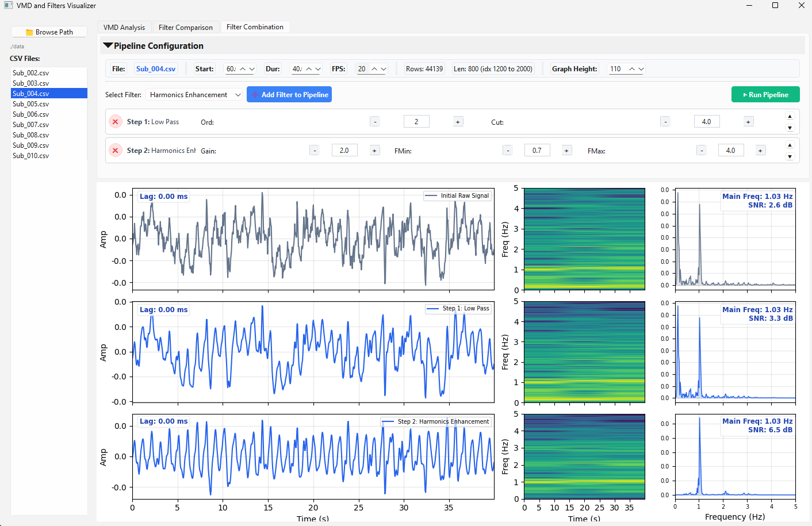Image resolution: width=812 pixels, height=526 pixels.
Task: Select Sub_002.csv in file list
Action: click(x=49, y=73)
